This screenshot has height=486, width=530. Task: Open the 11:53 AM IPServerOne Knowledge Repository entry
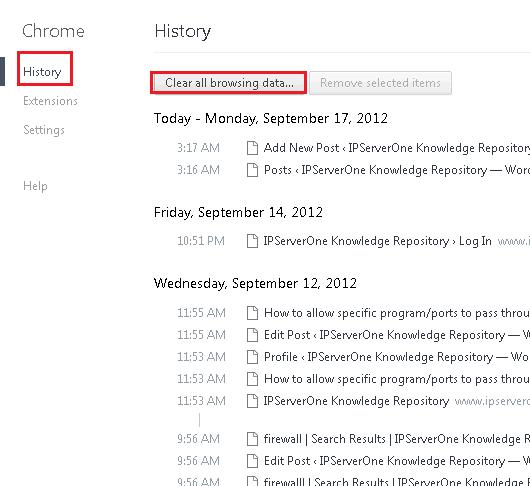coord(356,401)
